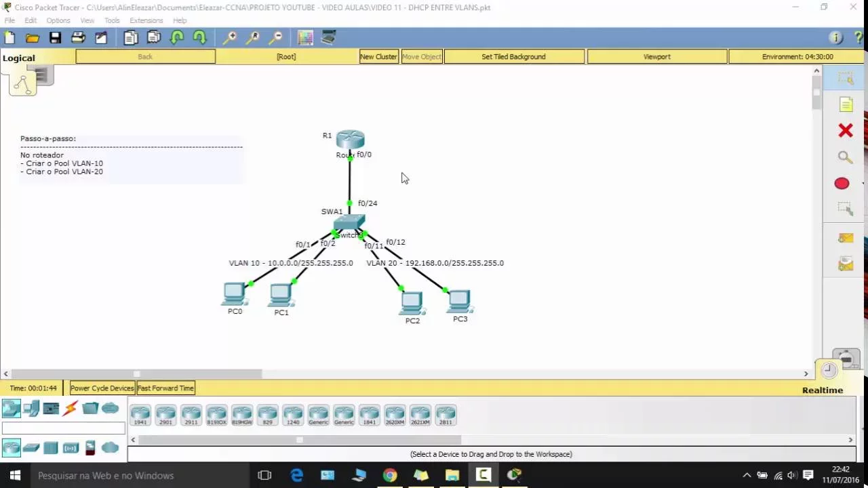Image resolution: width=868 pixels, height=488 pixels.
Task: Open draw tool dropdown arrow
Action: pos(863,183)
